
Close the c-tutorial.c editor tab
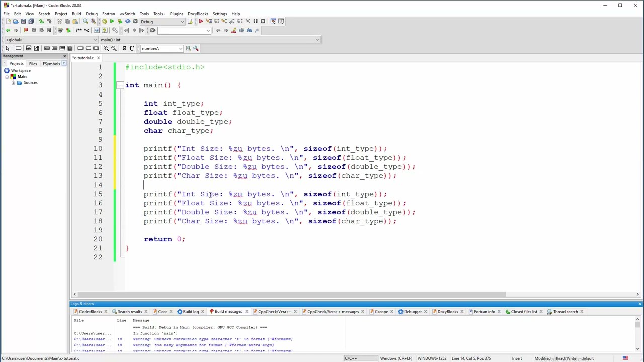click(98, 58)
